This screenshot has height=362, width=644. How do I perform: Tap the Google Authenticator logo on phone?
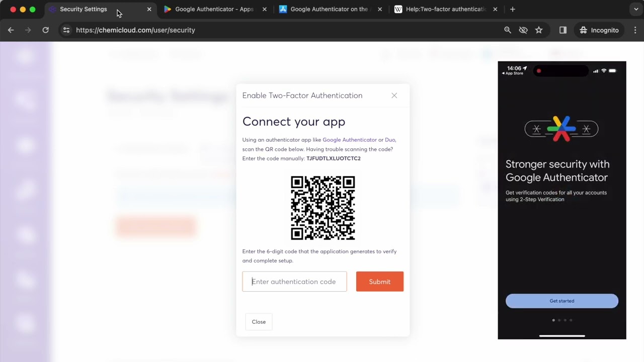tap(561, 129)
